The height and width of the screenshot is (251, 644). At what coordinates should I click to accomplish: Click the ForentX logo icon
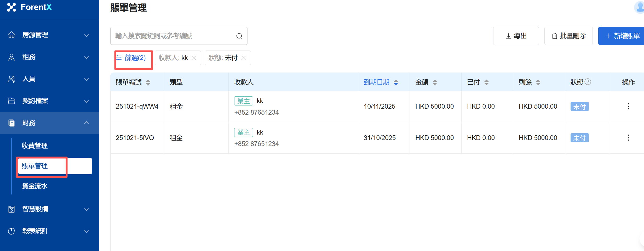(x=11, y=7)
